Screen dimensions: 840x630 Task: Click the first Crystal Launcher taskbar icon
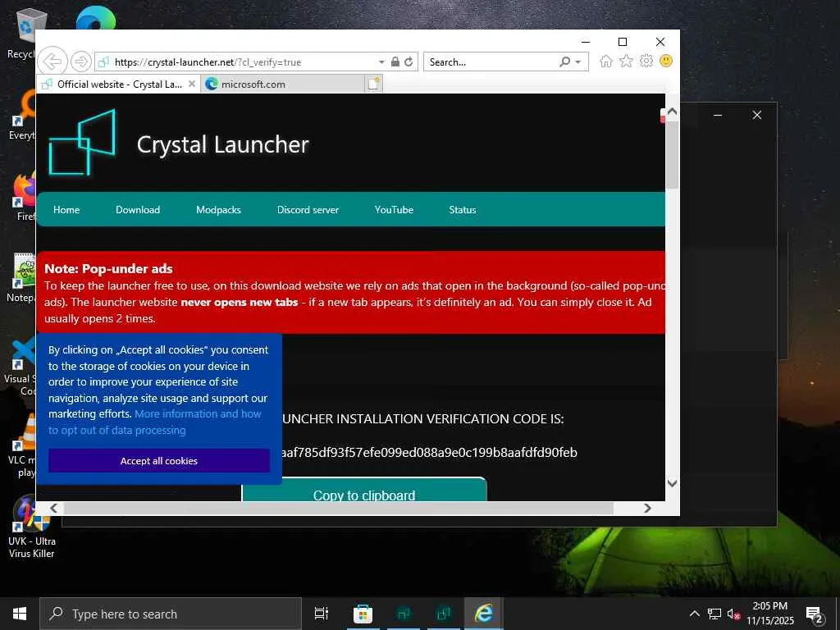click(404, 614)
